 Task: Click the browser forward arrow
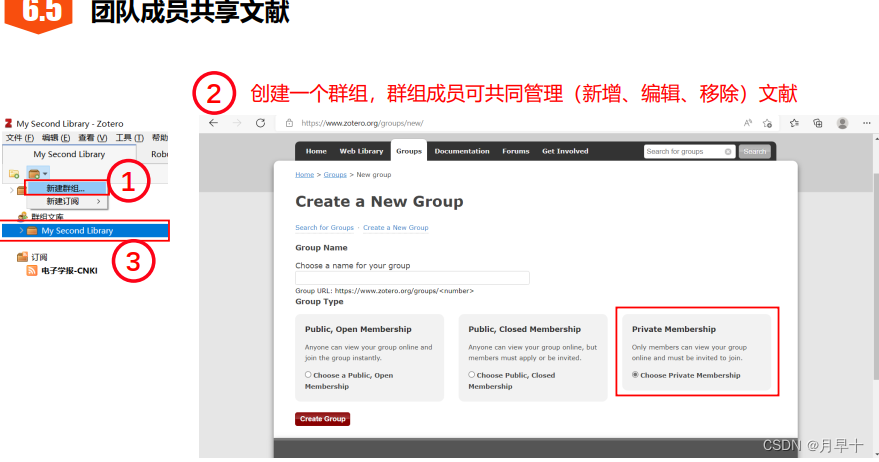(x=237, y=123)
